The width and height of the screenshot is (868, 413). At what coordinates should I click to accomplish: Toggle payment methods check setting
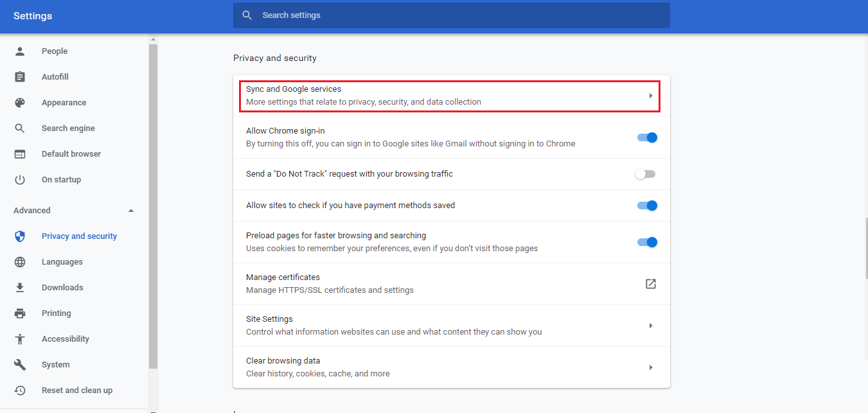647,206
